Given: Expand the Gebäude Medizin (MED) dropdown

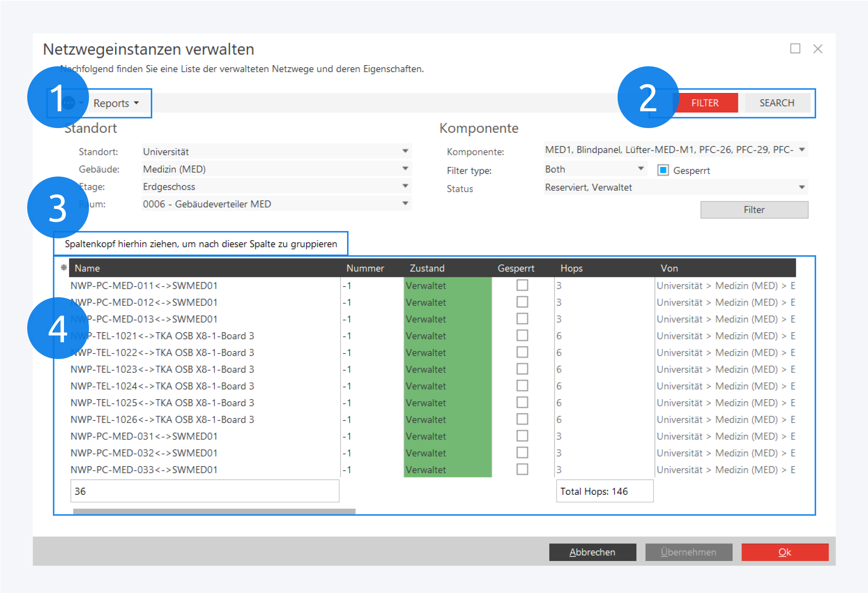Looking at the screenshot, I should pyautogui.click(x=405, y=169).
